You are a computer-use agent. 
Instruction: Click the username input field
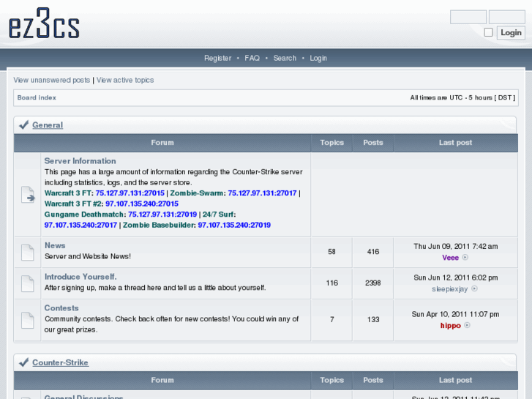[x=468, y=17]
